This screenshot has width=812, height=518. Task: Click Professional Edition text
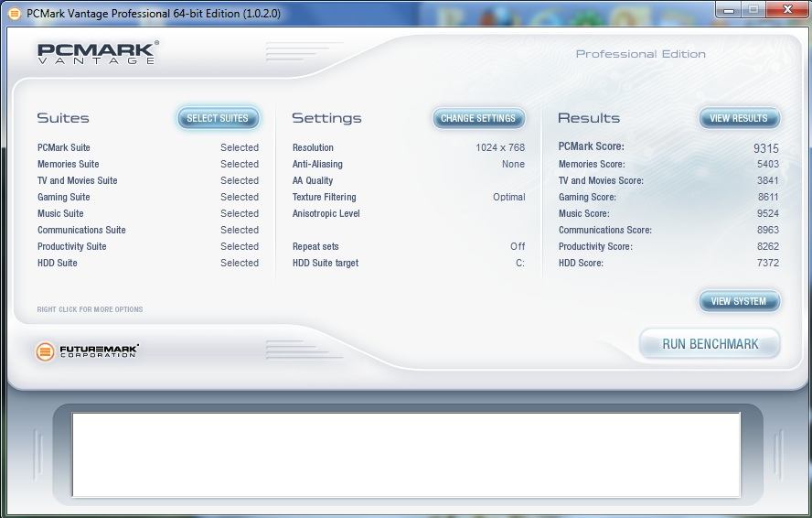641,54
